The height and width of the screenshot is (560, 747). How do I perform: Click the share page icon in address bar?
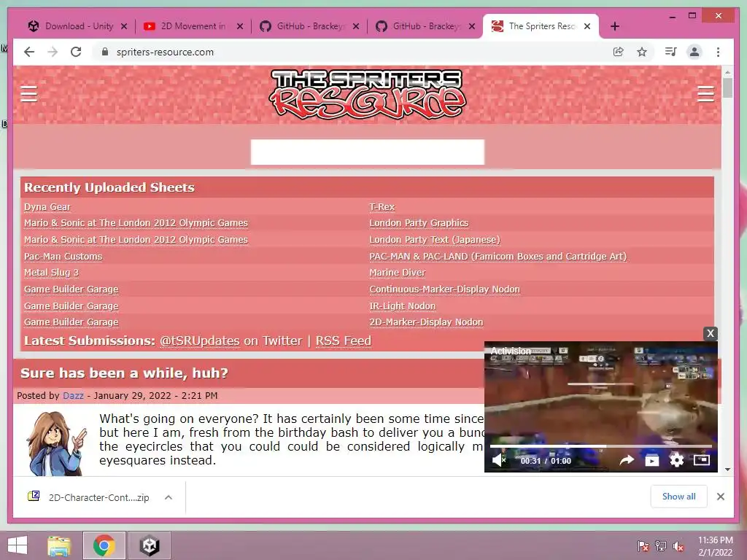[618, 52]
